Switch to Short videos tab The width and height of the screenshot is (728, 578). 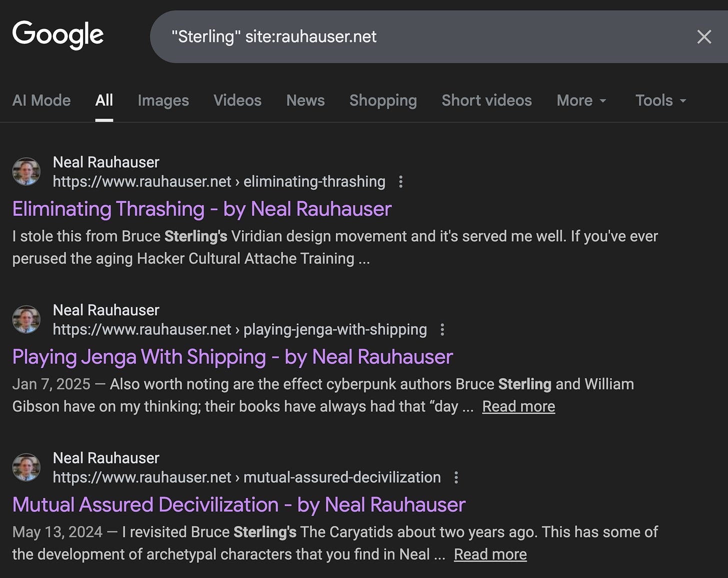(x=486, y=100)
